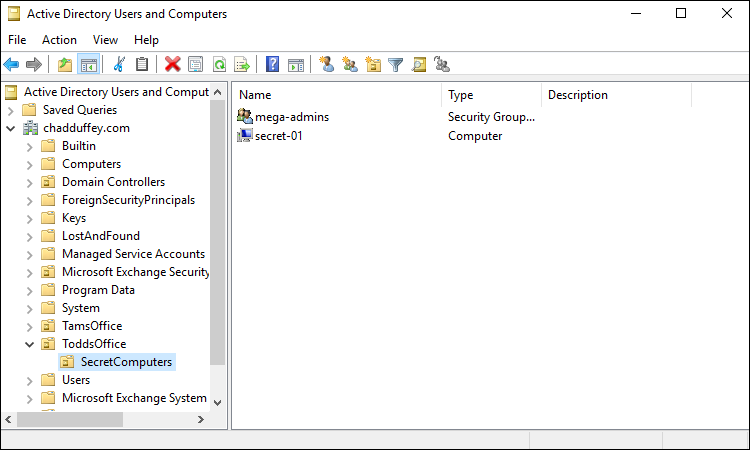Select the System tree item

tap(81, 308)
